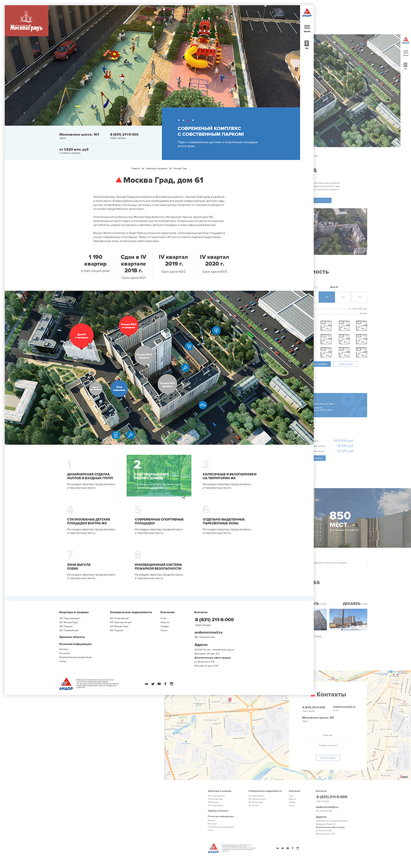Select the blue Зона парковки marker
Screen dimensions: 411x868
pos(119,388)
